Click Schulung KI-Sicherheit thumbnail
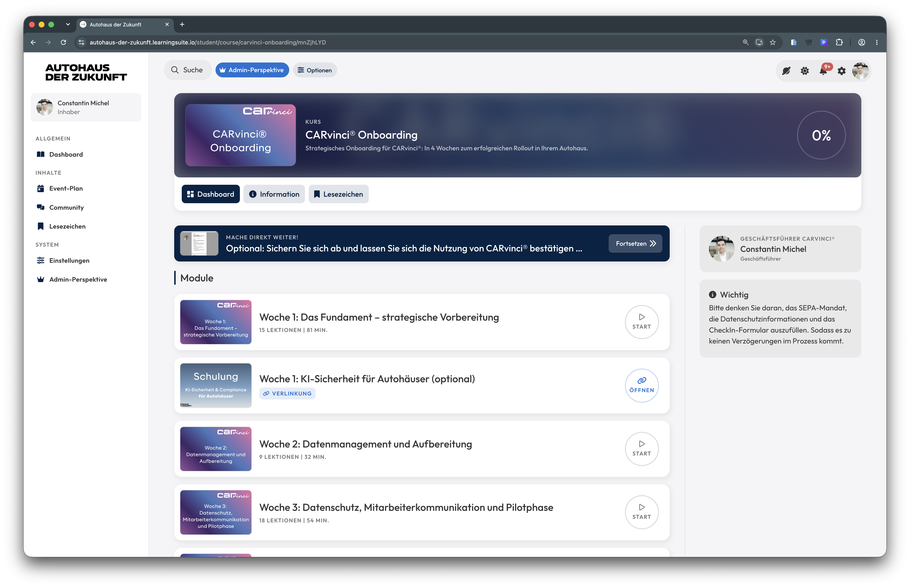 (216, 385)
